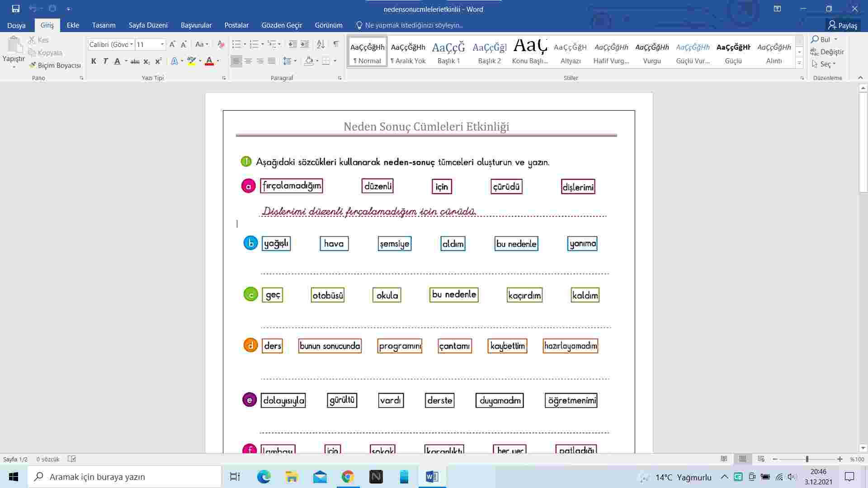Expand the highlight color dropdown arrow
Image resolution: width=868 pixels, height=488 pixels.
coord(200,61)
